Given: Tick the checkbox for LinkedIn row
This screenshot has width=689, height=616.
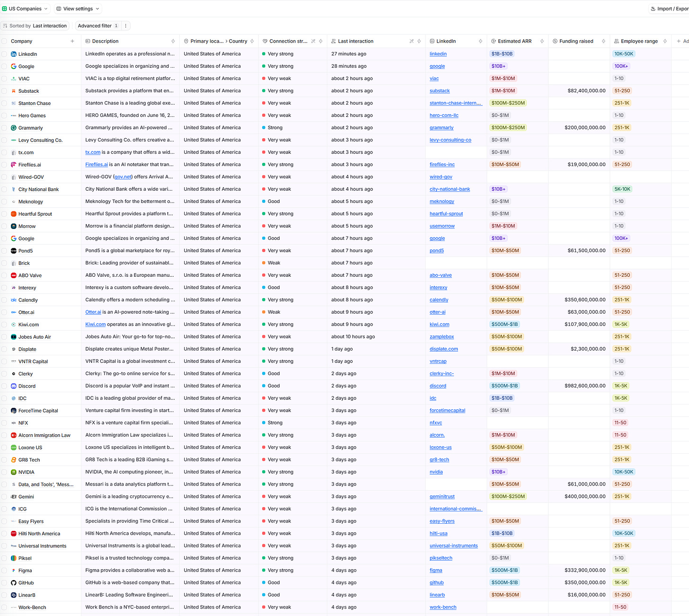Looking at the screenshot, I should point(4,54).
